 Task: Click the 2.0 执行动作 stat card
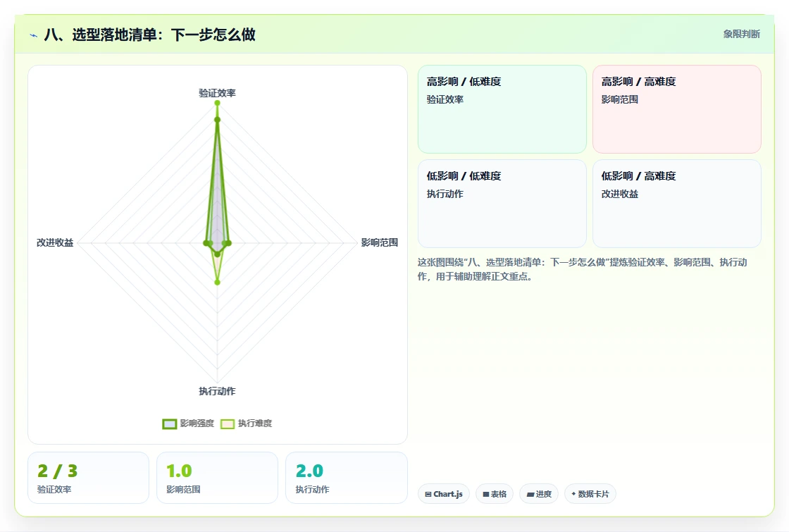point(346,478)
